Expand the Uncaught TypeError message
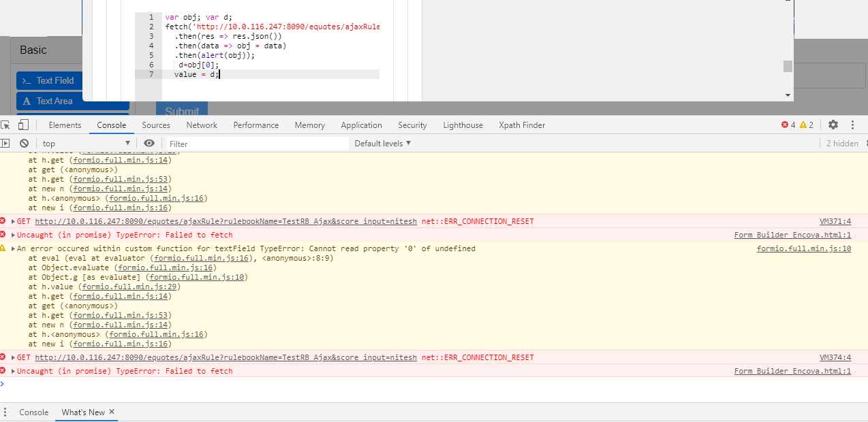The width and height of the screenshot is (868, 422). click(x=12, y=234)
